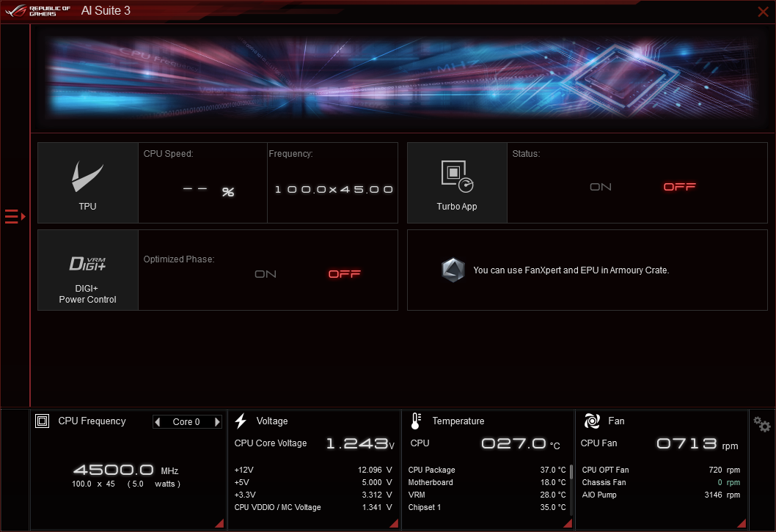The image size is (776, 532).
Task: Select the CPU OPT Fan row
Action: click(x=661, y=470)
